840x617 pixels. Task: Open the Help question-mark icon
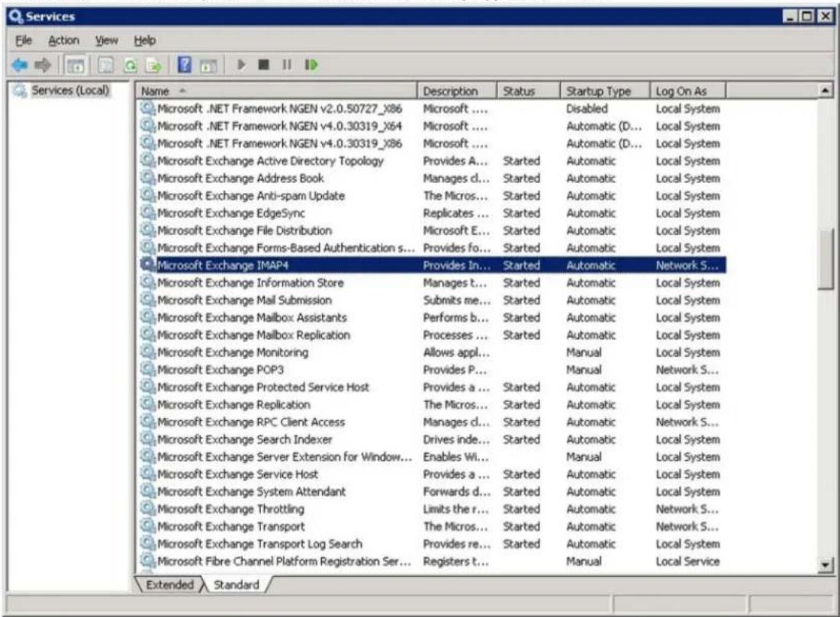coord(185,65)
